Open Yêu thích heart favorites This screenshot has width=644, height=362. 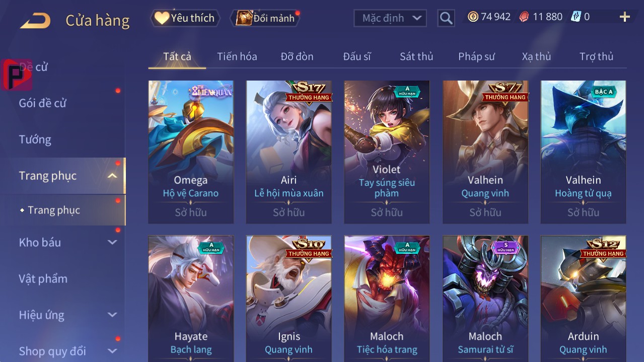tap(185, 18)
